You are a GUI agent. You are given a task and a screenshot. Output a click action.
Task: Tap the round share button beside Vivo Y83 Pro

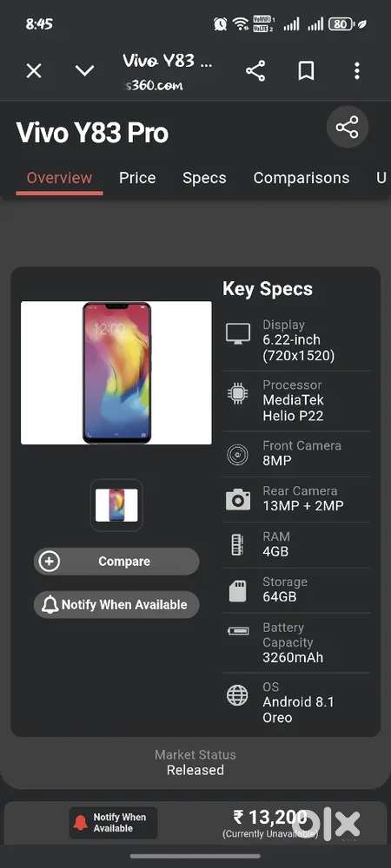(x=348, y=128)
